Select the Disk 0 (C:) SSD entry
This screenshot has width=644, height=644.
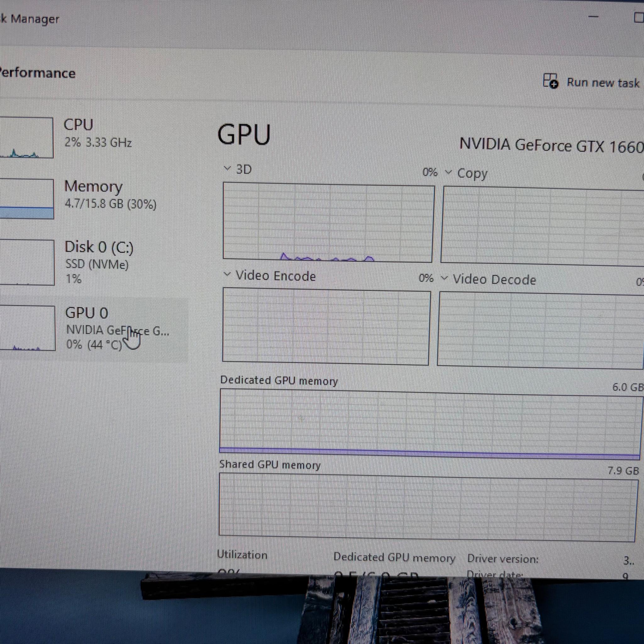click(99, 262)
